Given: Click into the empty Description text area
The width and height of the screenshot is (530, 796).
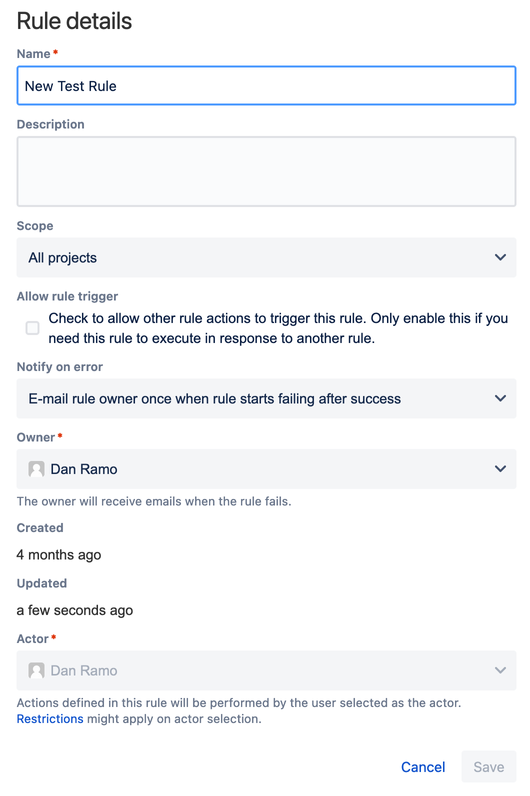Looking at the screenshot, I should coord(267,172).
